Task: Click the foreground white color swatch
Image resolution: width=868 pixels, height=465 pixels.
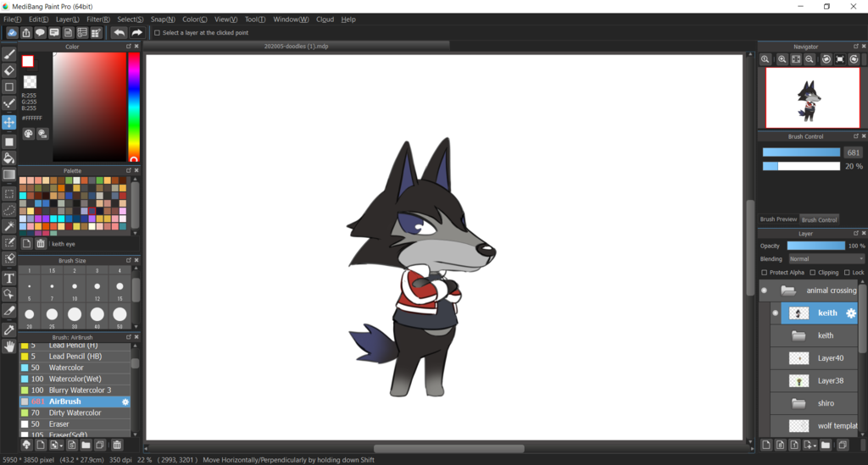Action: 28,61
